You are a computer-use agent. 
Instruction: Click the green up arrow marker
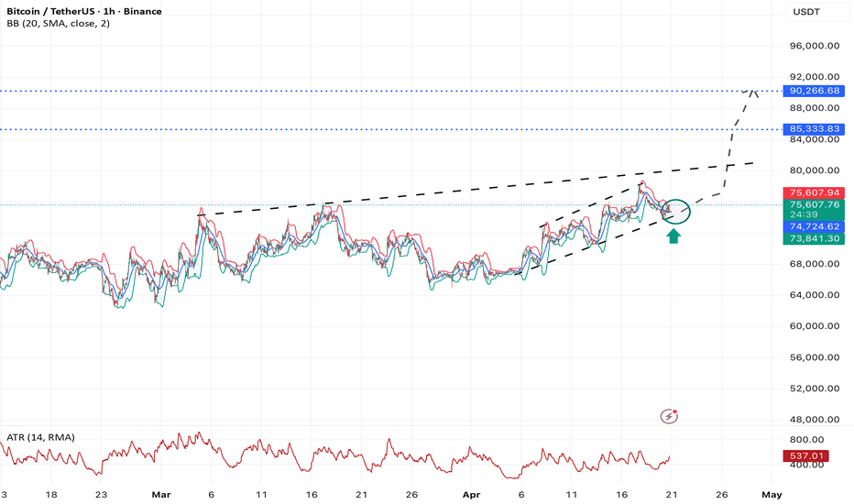673,236
